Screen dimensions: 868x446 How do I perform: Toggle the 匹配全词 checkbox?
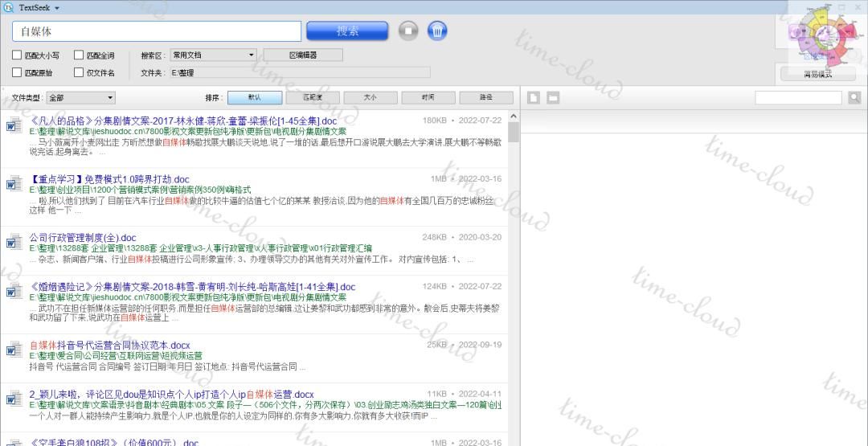click(x=80, y=55)
